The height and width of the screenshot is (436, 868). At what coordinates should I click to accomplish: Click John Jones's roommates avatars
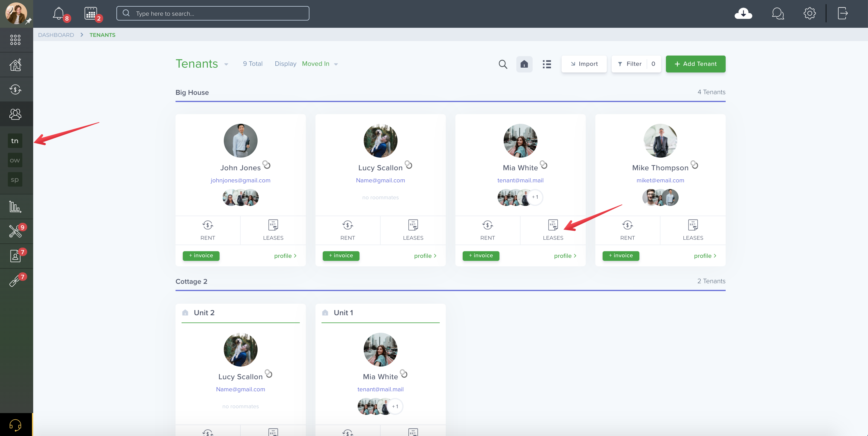pyautogui.click(x=241, y=197)
